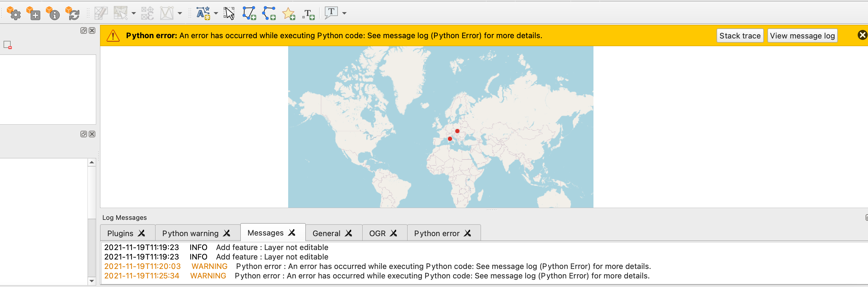
Task: Open the OGR log tab
Action: point(377,233)
